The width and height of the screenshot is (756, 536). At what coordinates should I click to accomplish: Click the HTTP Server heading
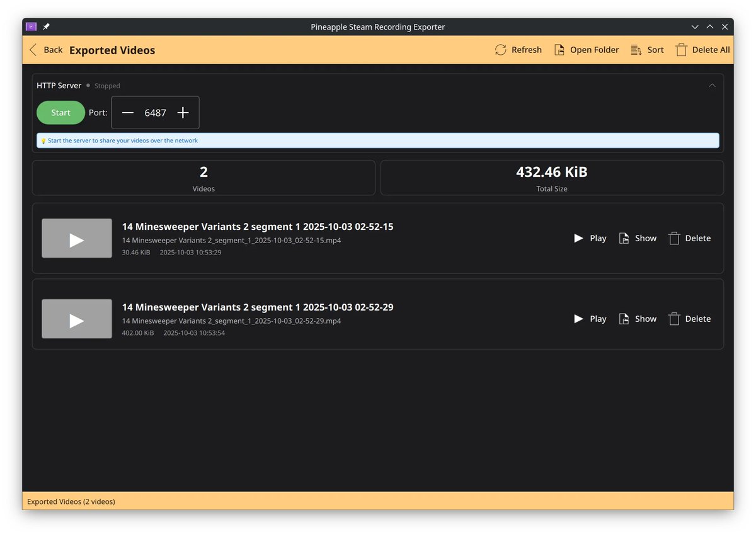[x=59, y=86]
